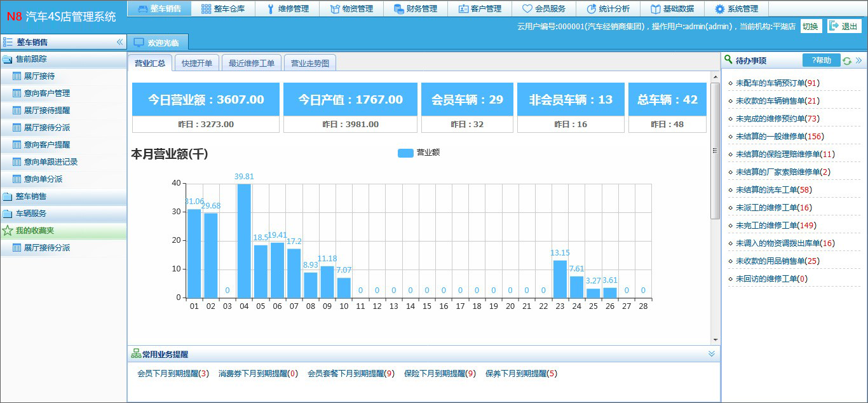
Task: Open 未结算的一般维修单 todo link
Action: click(x=780, y=137)
